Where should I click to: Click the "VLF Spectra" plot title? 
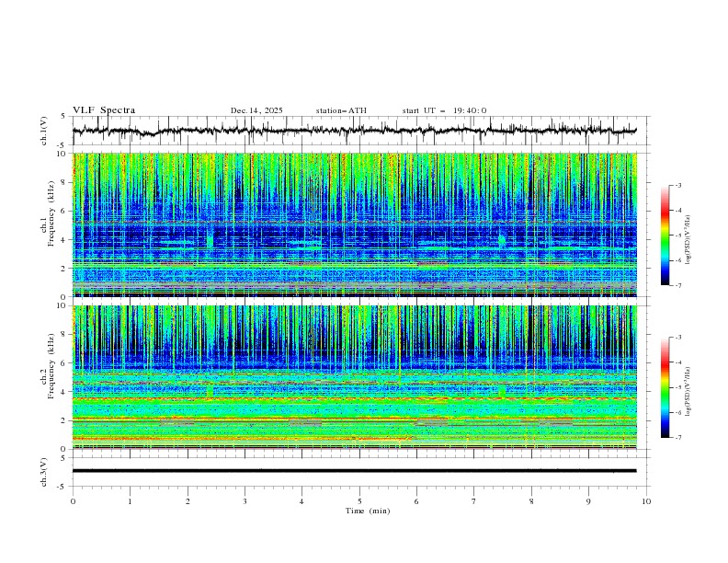pyautogui.click(x=104, y=110)
